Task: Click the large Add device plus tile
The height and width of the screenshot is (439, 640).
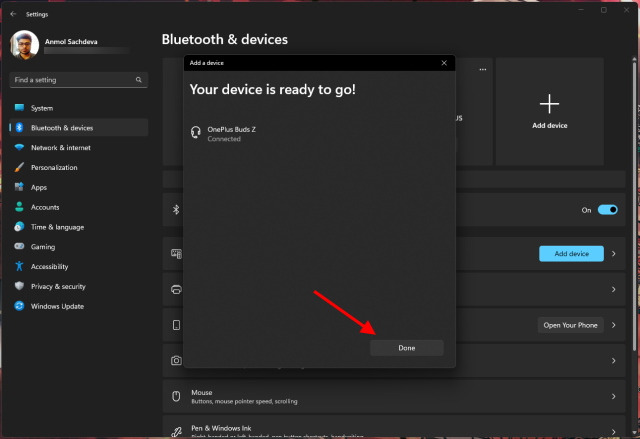Action: pyautogui.click(x=549, y=111)
